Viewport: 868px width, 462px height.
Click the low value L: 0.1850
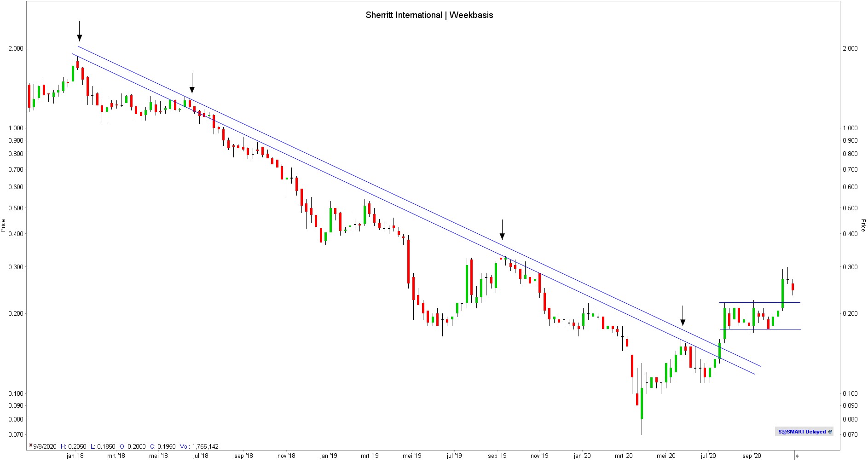(103, 446)
